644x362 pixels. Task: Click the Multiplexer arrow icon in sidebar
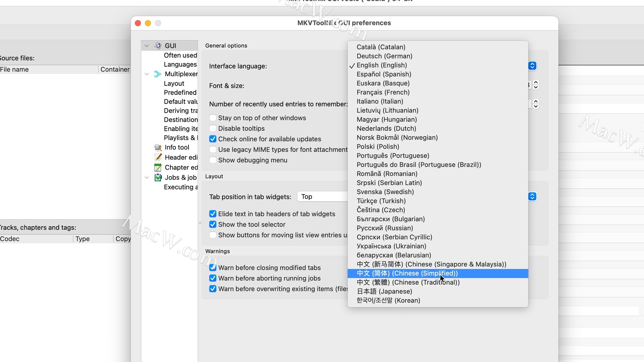pos(158,74)
